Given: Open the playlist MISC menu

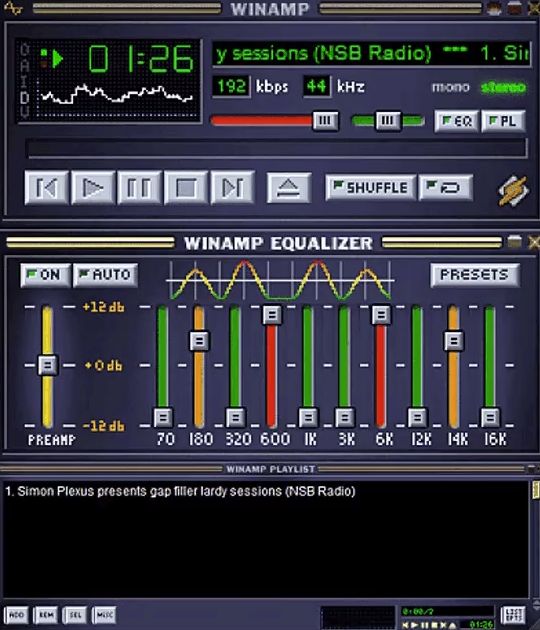Looking at the screenshot, I should (x=104, y=615).
